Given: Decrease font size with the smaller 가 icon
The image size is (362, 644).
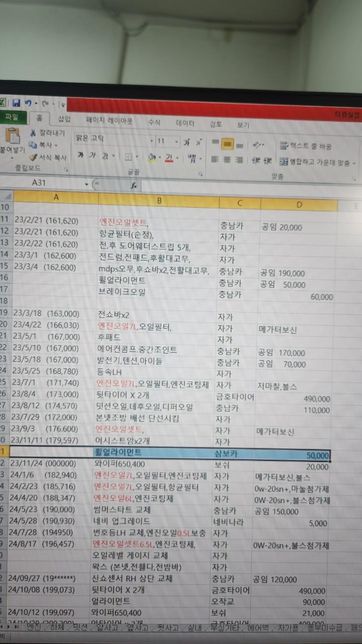Looking at the screenshot, I should pyautogui.click(x=198, y=142).
